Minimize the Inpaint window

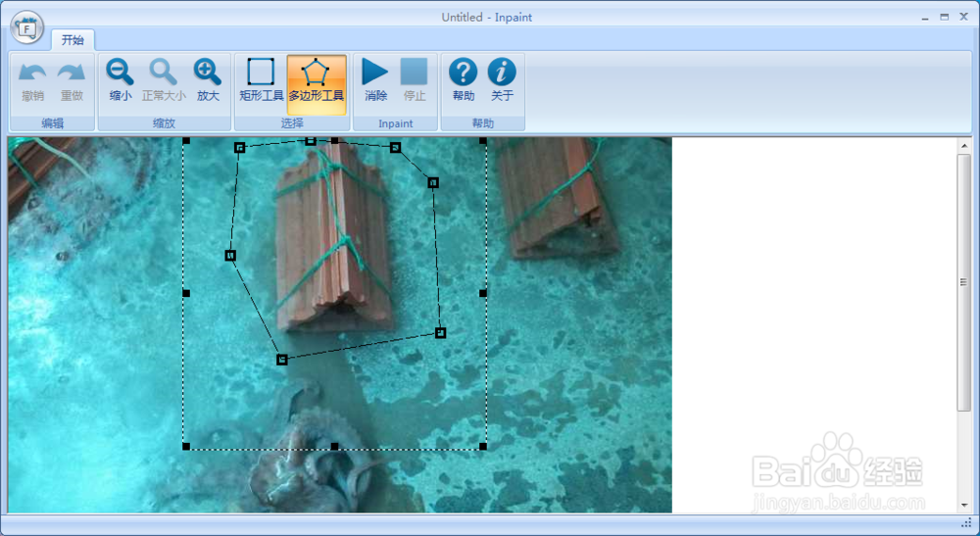924,18
